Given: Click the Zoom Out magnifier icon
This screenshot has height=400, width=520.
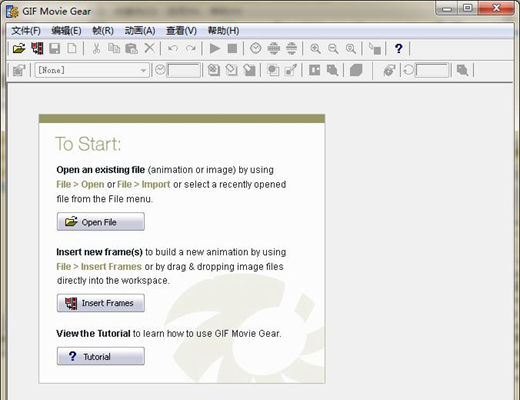Looking at the screenshot, I should (333, 49).
